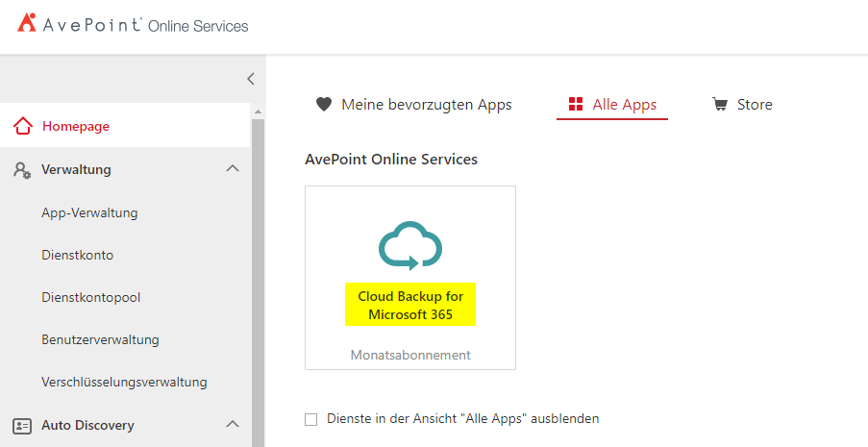Click the Store shopping cart icon
Viewport: 868px width, 447px height.
719,105
